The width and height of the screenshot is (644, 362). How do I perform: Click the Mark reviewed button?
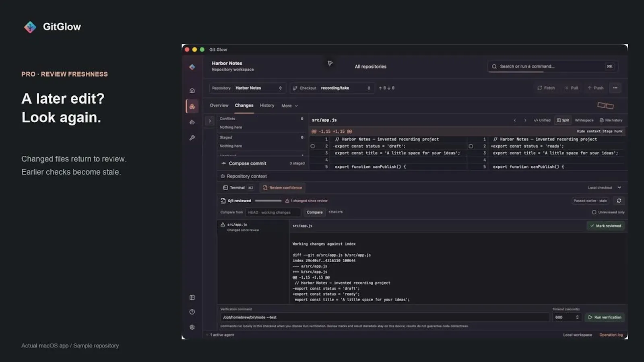coord(605,226)
